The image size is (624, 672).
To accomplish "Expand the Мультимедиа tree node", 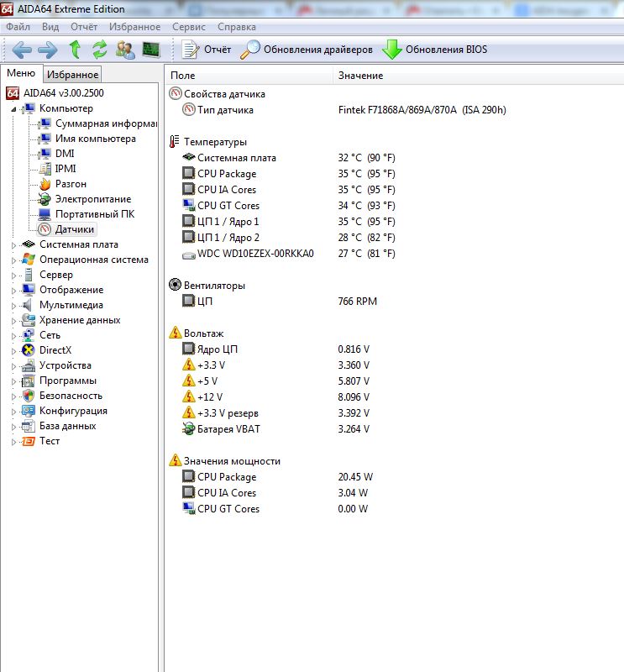I will tap(13, 306).
